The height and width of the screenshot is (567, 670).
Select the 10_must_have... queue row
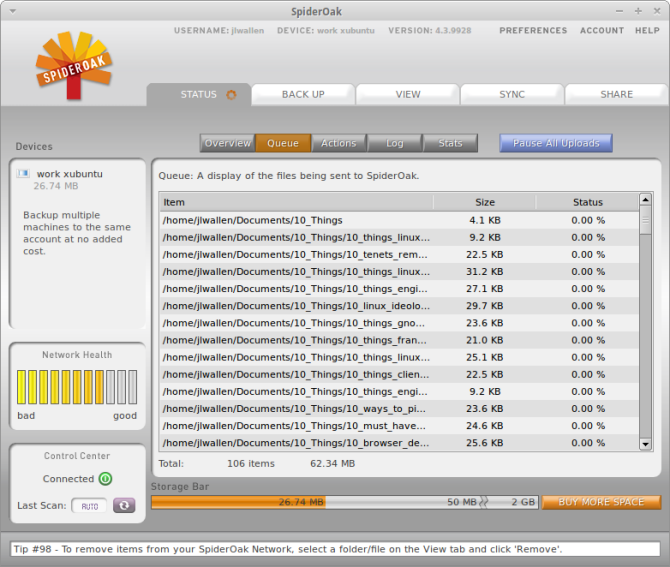pos(399,426)
